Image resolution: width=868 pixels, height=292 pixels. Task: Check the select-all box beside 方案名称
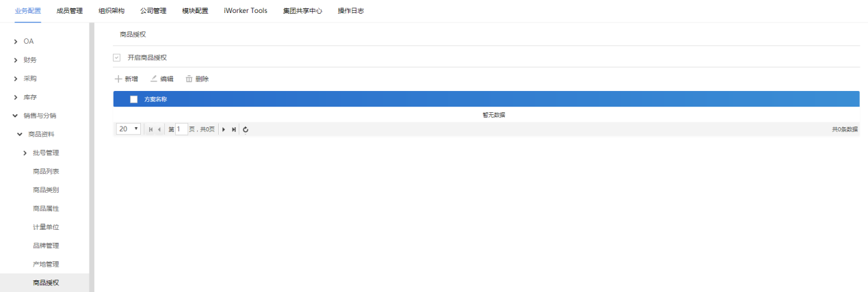click(133, 99)
